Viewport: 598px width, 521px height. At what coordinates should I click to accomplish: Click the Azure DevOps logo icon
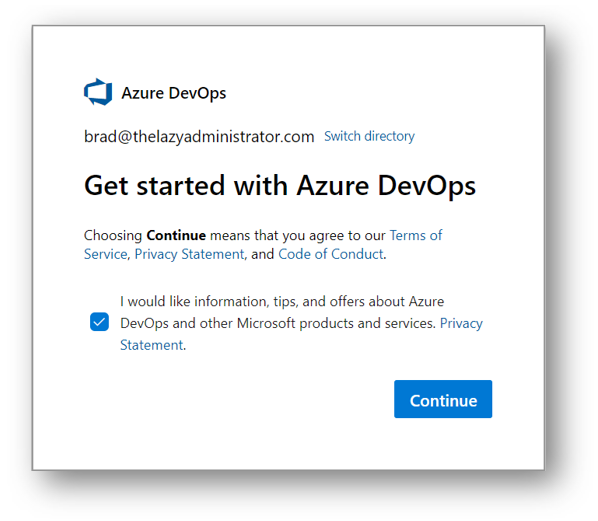(x=98, y=92)
